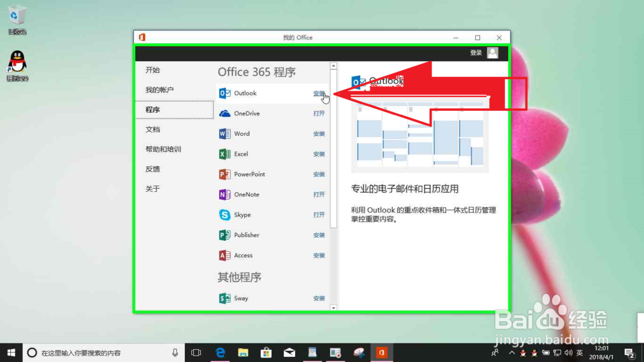
Task: Click 打开 link for Skype
Action: 319,215
